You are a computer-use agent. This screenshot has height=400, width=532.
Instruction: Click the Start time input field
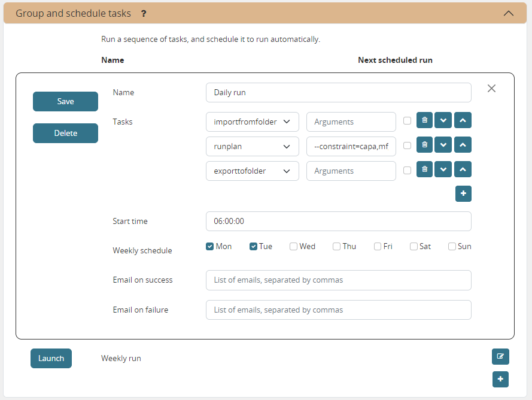coord(338,221)
